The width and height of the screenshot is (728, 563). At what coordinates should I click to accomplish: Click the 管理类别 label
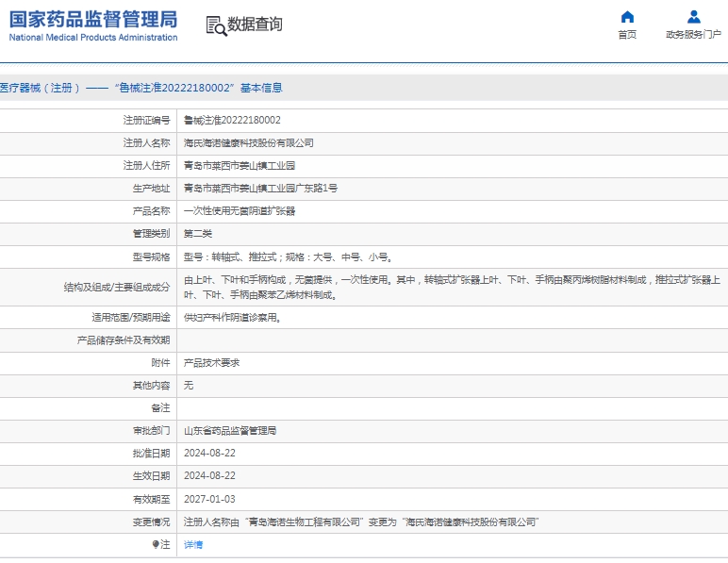[x=152, y=234]
